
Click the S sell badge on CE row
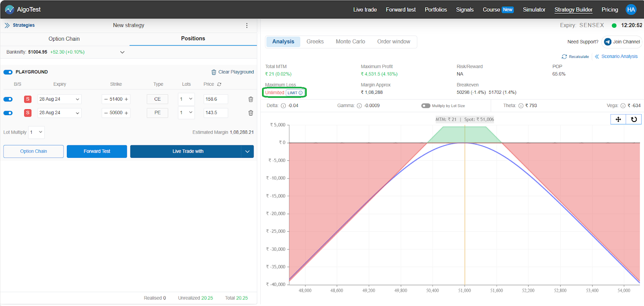click(x=28, y=99)
